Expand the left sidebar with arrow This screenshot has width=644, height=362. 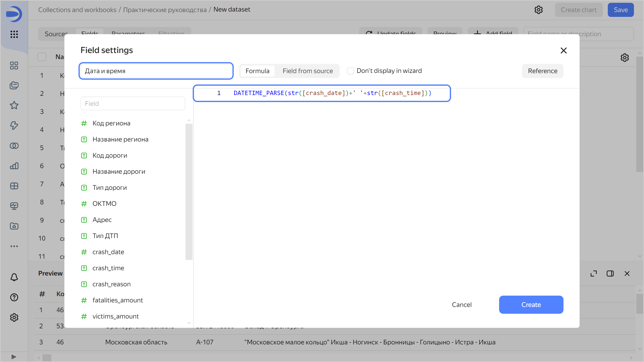[x=14, y=357]
